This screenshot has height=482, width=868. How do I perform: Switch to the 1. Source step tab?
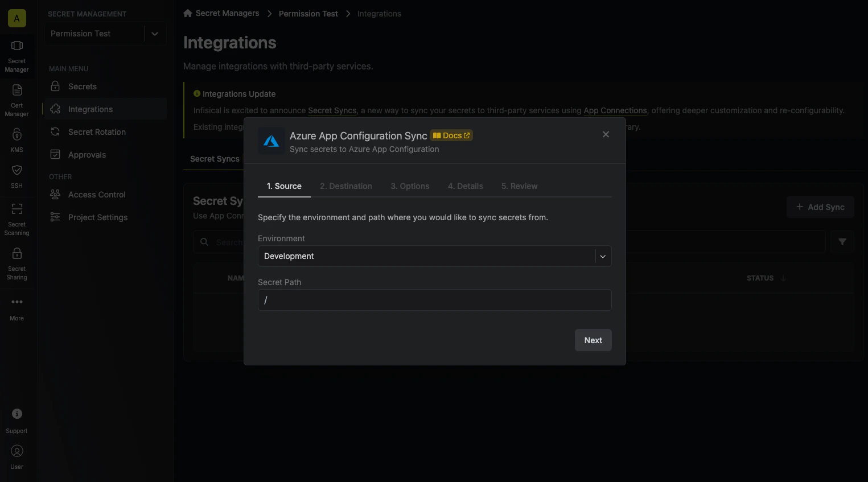[284, 186]
